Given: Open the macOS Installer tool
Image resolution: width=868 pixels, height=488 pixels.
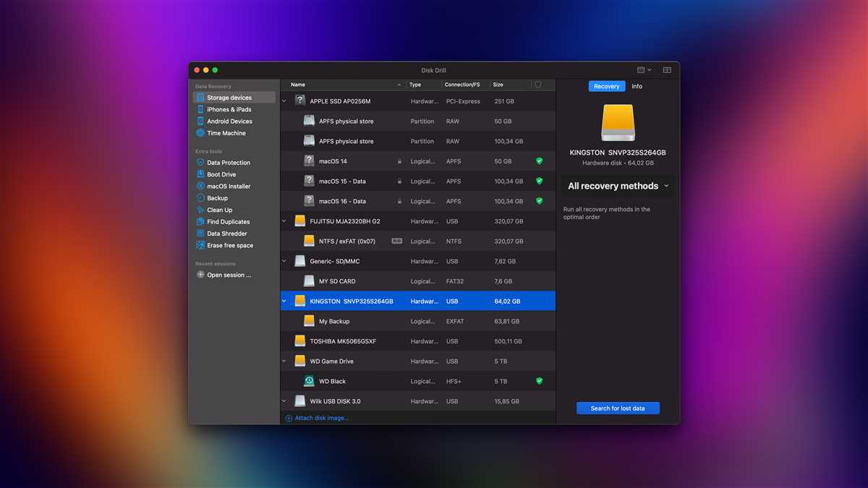Looking at the screenshot, I should tap(228, 187).
